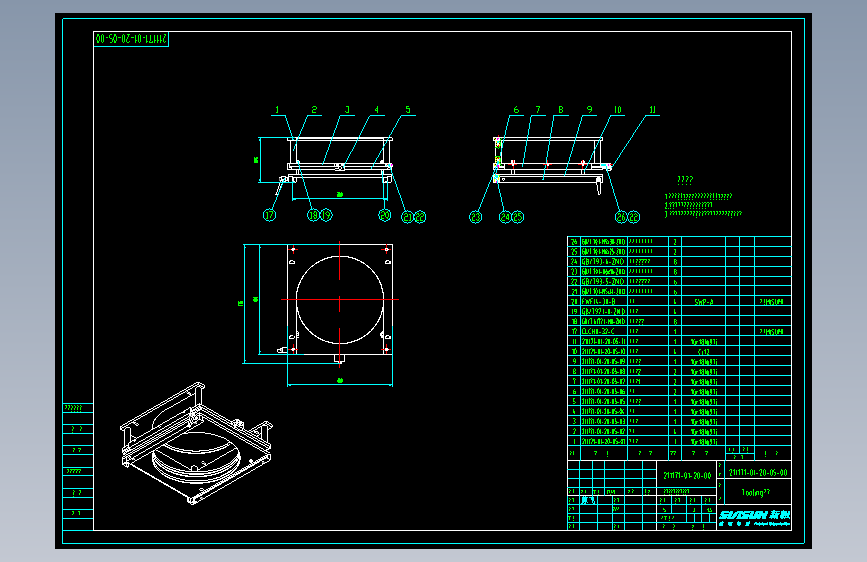Select the circled balloon 26
Screen dimensions: 867x562
pyautogui.click(x=621, y=217)
